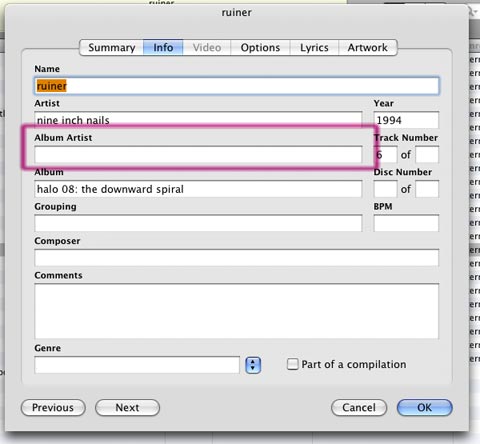Open the Genre dropdown stepper arrows
Screen dimensions: 480x444
tap(253, 365)
